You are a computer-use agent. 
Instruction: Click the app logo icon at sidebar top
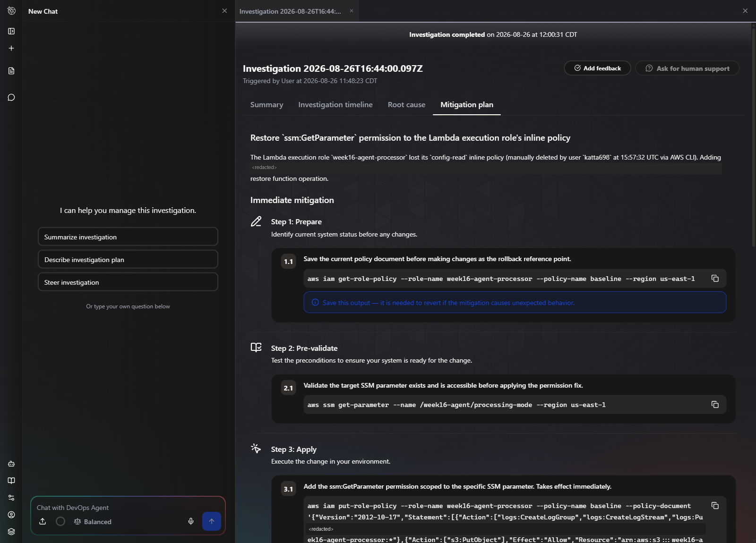point(11,11)
